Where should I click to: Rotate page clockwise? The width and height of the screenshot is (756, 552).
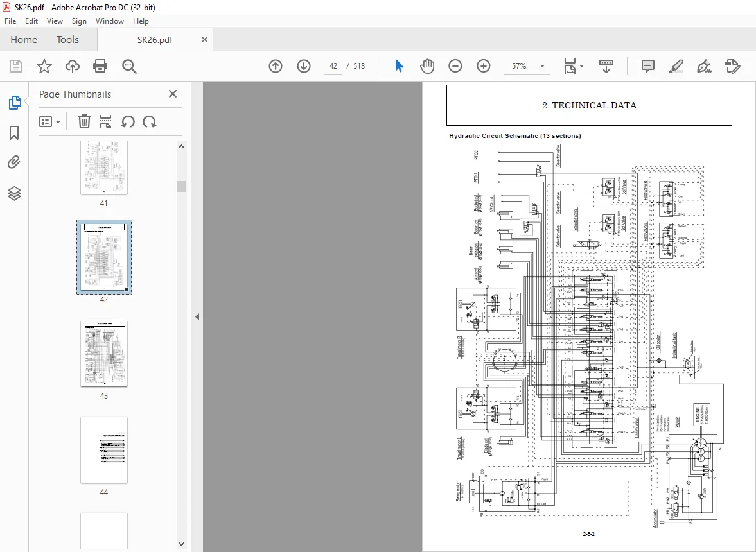(150, 122)
